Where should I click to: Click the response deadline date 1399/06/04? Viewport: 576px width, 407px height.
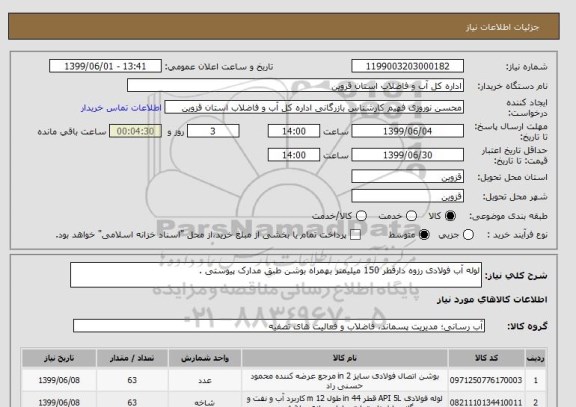click(407, 131)
